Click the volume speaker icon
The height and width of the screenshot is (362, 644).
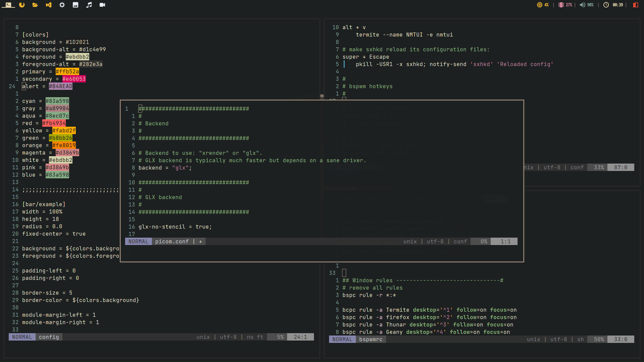coord(583,5)
